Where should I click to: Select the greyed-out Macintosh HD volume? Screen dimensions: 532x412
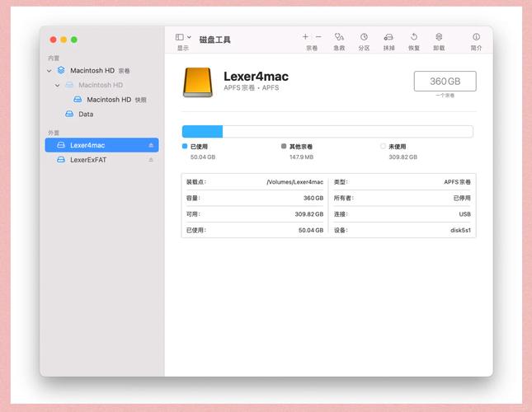(x=101, y=85)
